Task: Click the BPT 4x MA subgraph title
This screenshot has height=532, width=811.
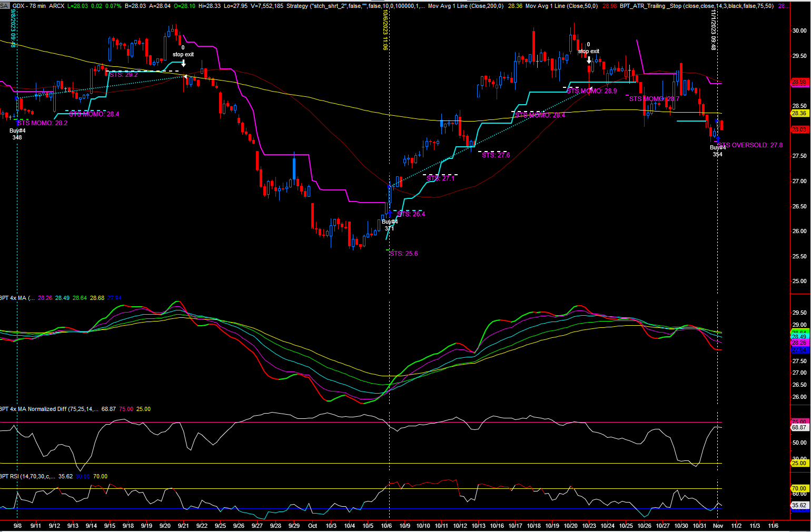Action: [14, 298]
